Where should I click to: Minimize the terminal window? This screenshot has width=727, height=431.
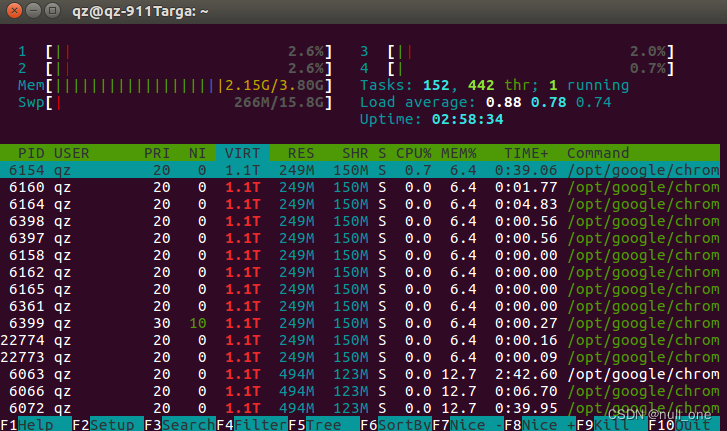[33, 10]
